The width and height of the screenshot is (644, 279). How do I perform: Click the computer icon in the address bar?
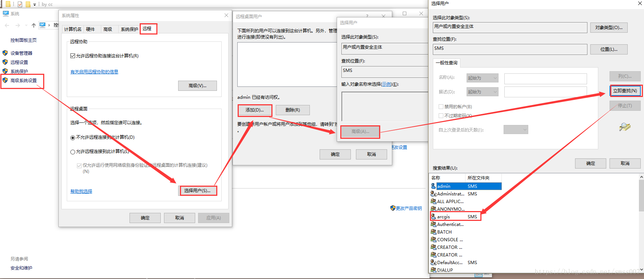coord(42,25)
